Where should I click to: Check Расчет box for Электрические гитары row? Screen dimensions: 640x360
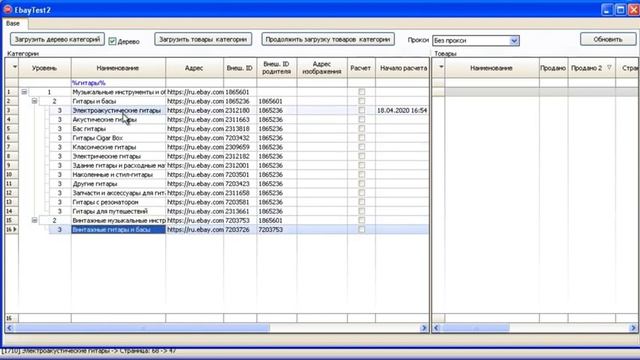pos(362,156)
